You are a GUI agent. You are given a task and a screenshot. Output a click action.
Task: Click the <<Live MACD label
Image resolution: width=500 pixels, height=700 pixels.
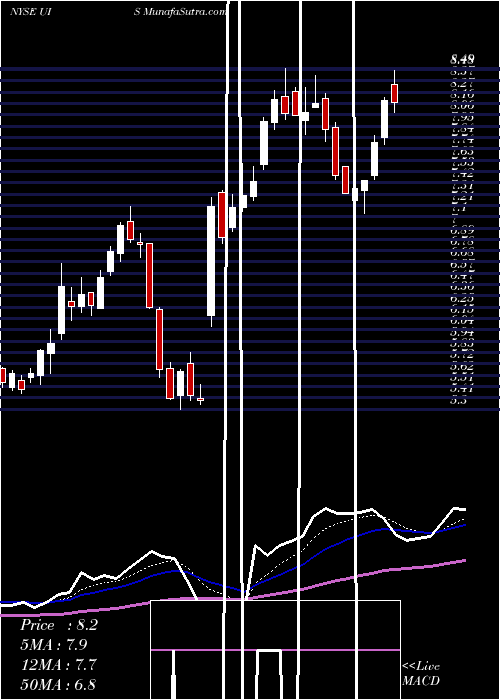tap(421, 674)
